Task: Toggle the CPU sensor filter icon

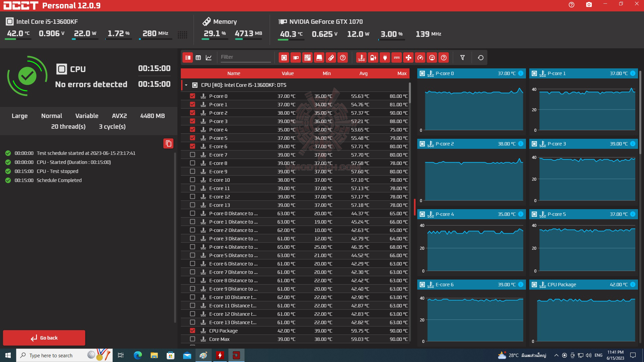Action: pos(284,58)
